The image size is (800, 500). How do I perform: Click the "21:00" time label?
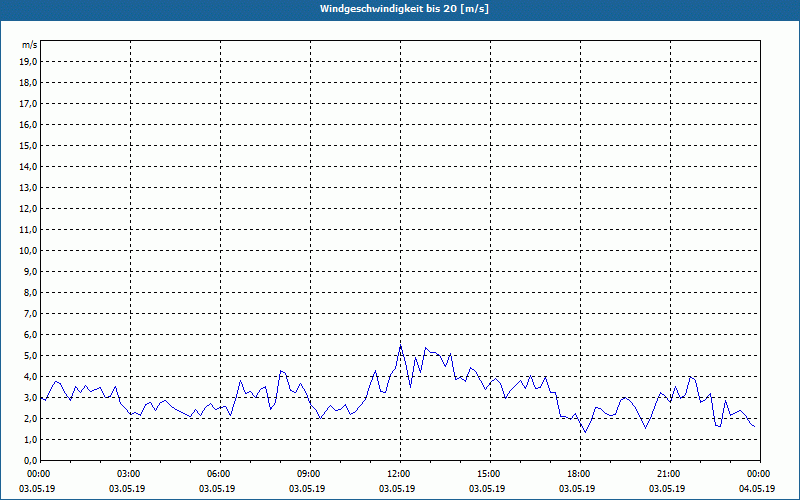pos(670,473)
